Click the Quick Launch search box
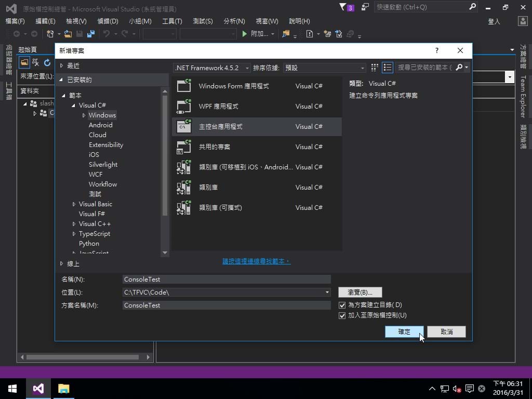Image resolution: width=532 pixels, height=399 pixels. (x=426, y=7)
